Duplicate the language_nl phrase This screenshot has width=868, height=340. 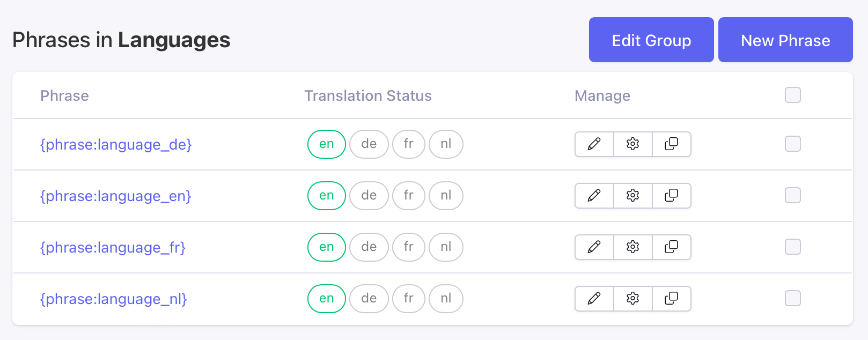click(672, 299)
